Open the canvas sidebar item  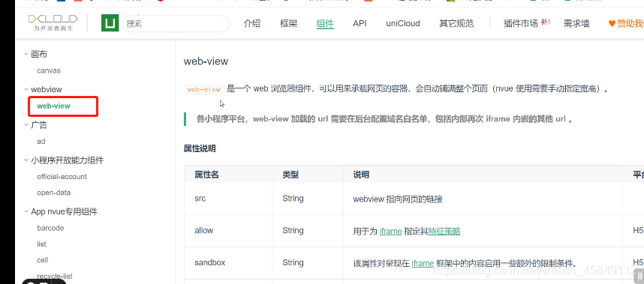click(x=49, y=70)
